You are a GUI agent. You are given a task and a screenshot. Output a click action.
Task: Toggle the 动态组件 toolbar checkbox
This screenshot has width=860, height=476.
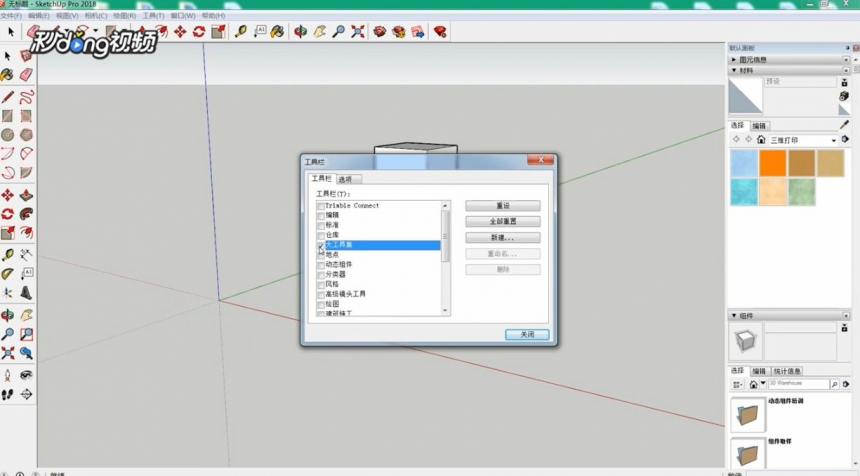pos(321,265)
